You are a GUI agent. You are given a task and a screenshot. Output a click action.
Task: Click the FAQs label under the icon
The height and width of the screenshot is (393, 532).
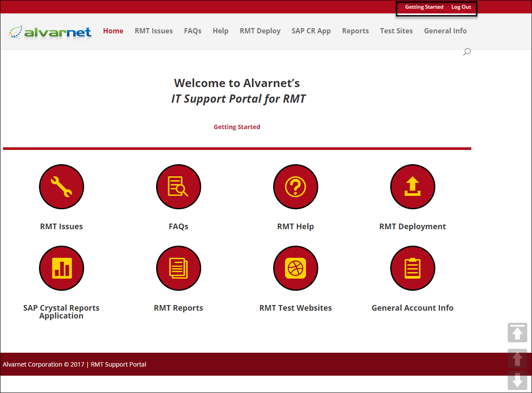click(179, 226)
